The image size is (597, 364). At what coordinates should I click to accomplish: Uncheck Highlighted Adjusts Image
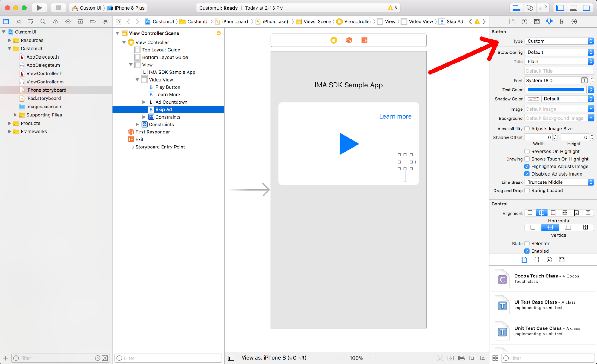[527, 166]
